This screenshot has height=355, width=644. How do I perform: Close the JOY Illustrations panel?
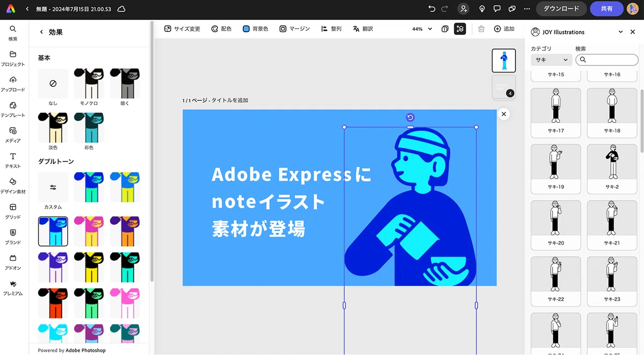click(633, 32)
